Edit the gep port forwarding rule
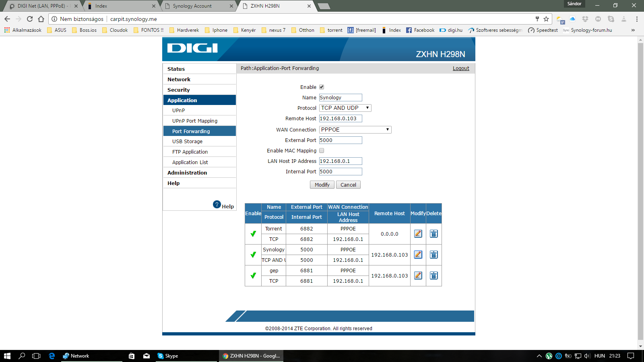Screen dimensions: 644x362 coord(418,276)
